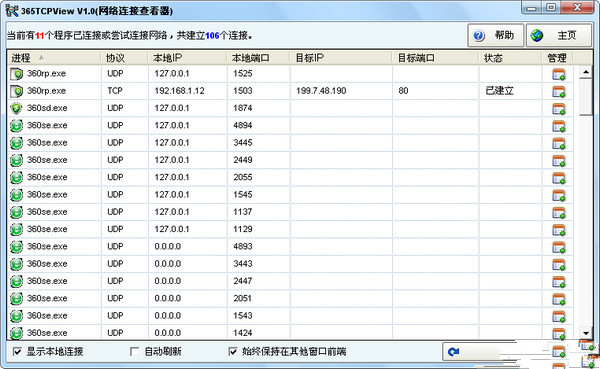
Task: Click manage icon for row with port 1129
Action: [559, 230]
